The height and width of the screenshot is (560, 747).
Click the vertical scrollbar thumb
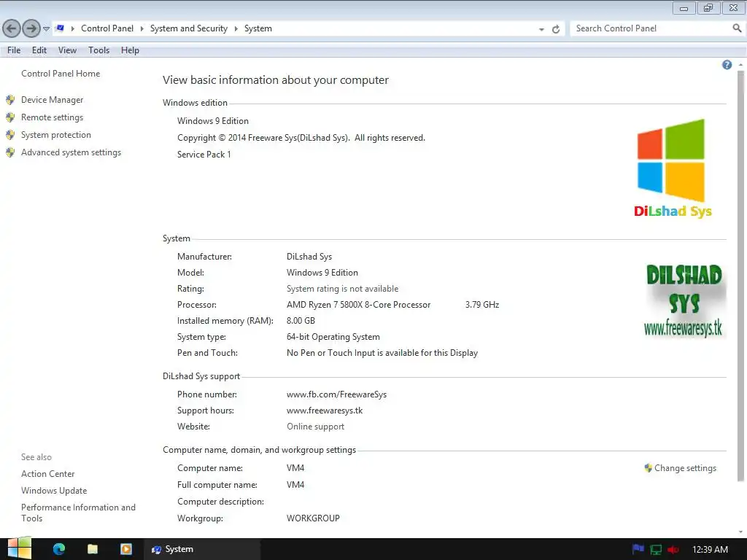[x=740, y=275]
